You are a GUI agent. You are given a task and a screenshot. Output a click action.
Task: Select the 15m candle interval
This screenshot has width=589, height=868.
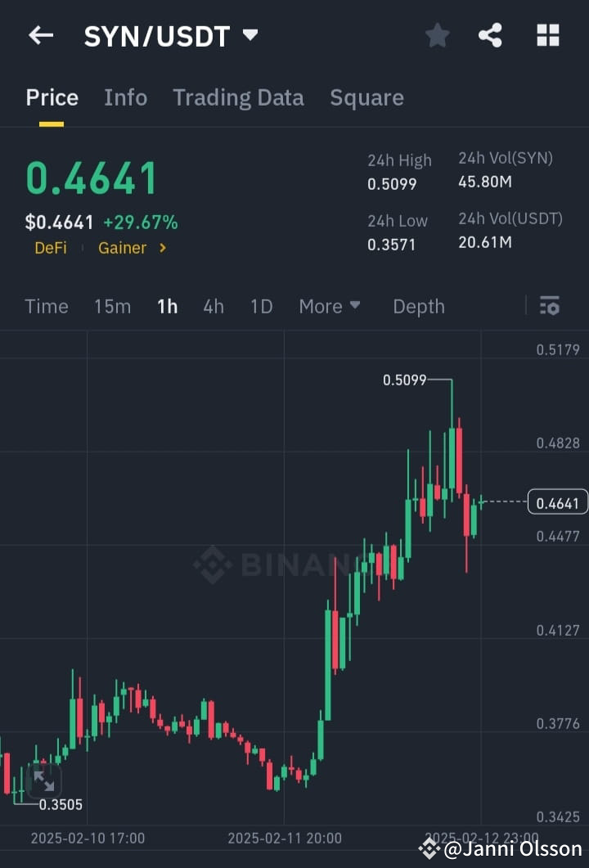click(112, 306)
